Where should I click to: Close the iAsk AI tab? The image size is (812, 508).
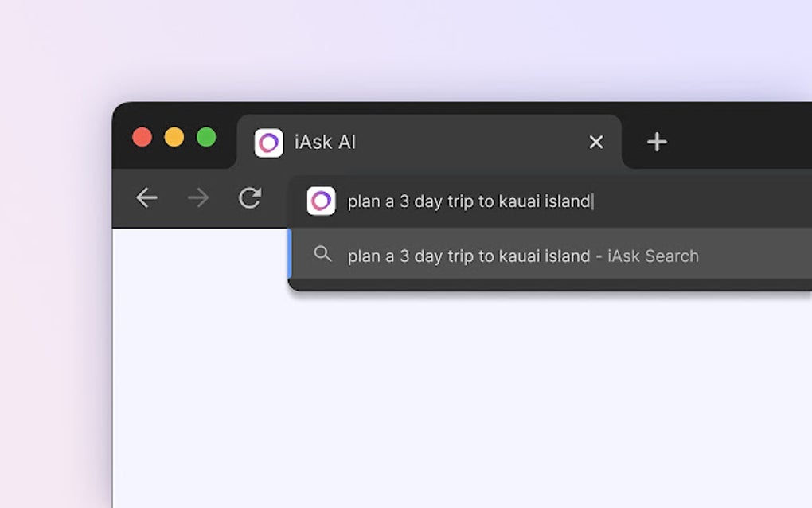pyautogui.click(x=595, y=142)
